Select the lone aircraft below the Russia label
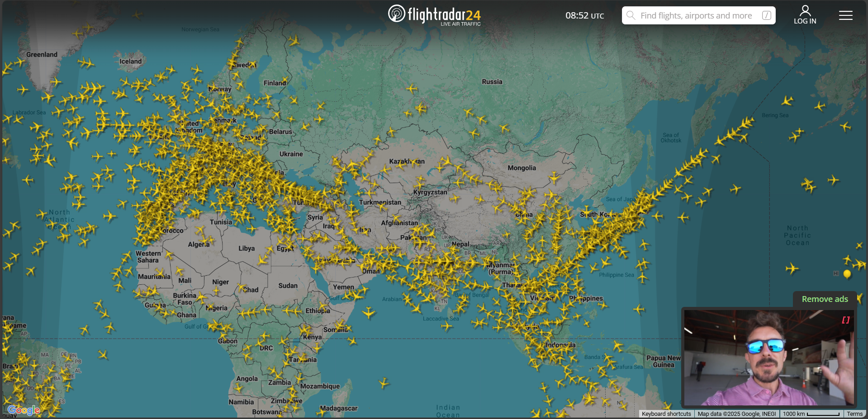Viewport: 868px width, 419px height. [411, 89]
